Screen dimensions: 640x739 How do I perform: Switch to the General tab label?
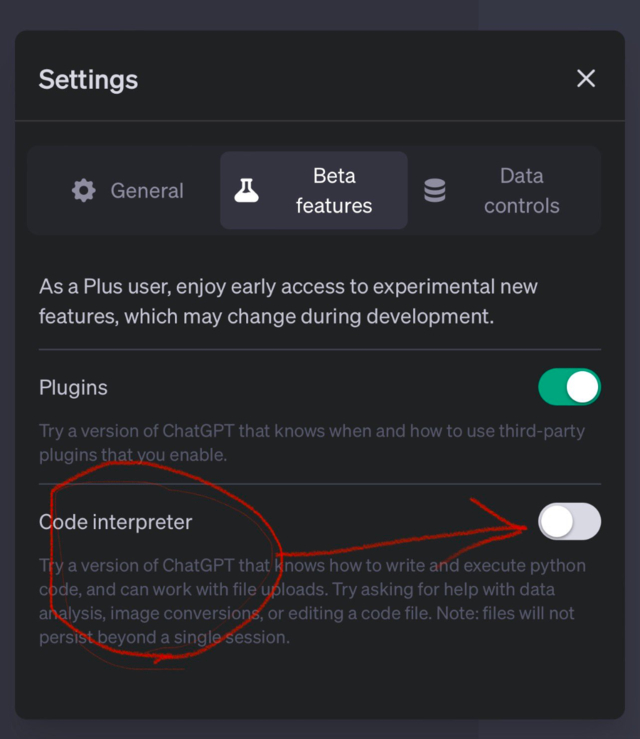(147, 191)
